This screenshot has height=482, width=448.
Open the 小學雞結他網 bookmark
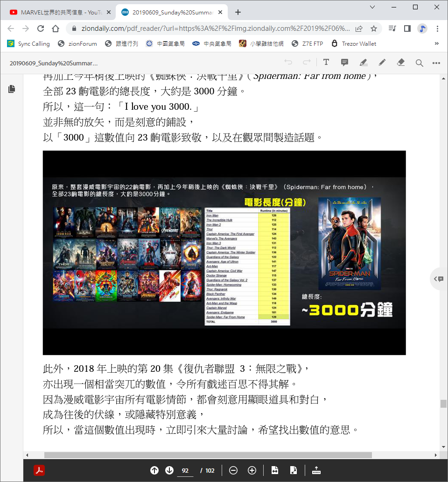[x=261, y=43]
